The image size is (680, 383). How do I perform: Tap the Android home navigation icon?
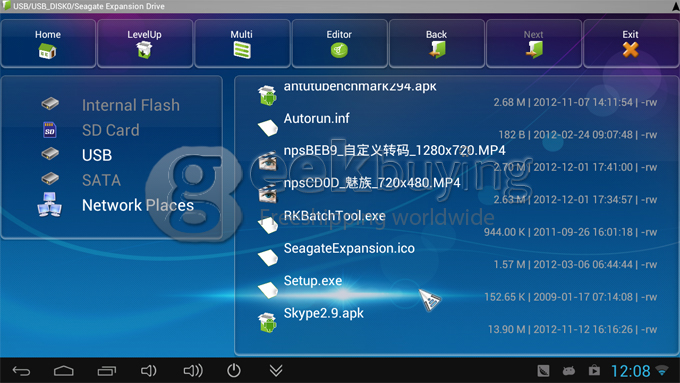pyautogui.click(x=64, y=371)
